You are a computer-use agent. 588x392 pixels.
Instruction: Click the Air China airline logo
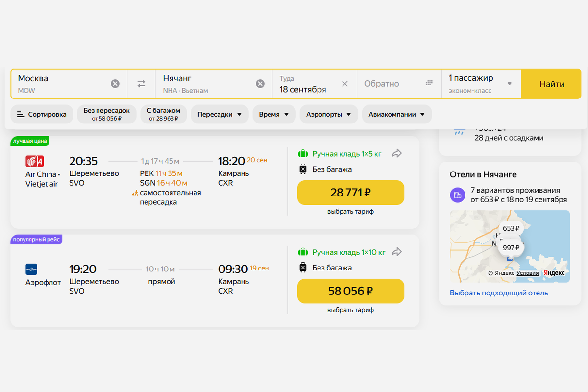tap(35, 161)
